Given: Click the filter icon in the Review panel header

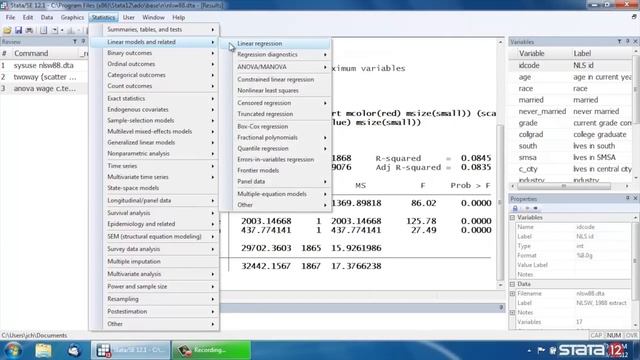Looking at the screenshot, I should pyautogui.click(x=75, y=41).
